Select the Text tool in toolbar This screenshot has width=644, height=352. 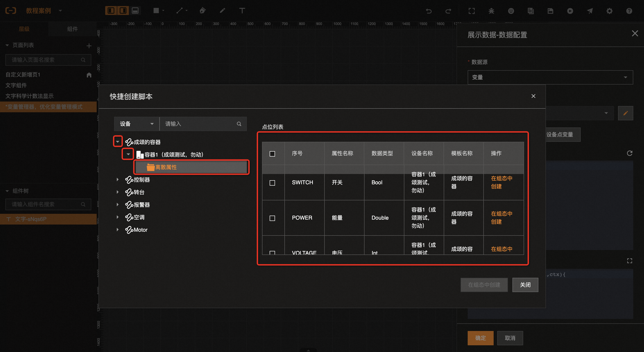tap(242, 11)
